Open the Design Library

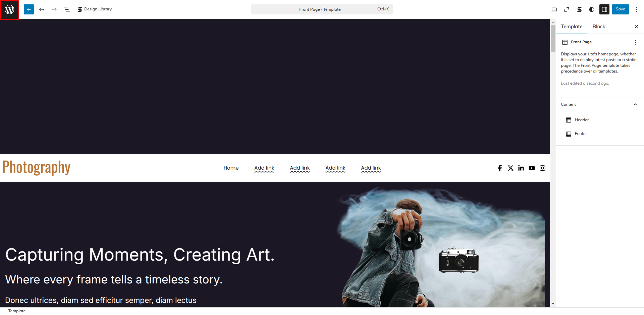pos(95,9)
